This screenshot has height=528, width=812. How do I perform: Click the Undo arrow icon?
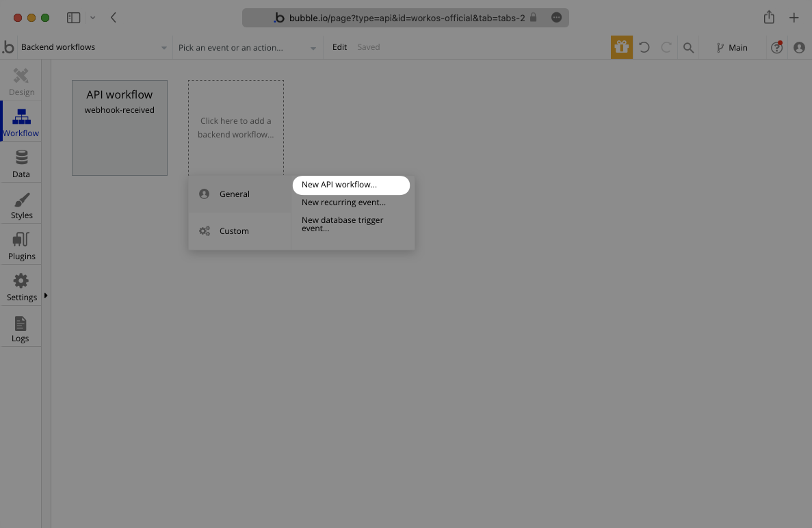[x=644, y=47]
